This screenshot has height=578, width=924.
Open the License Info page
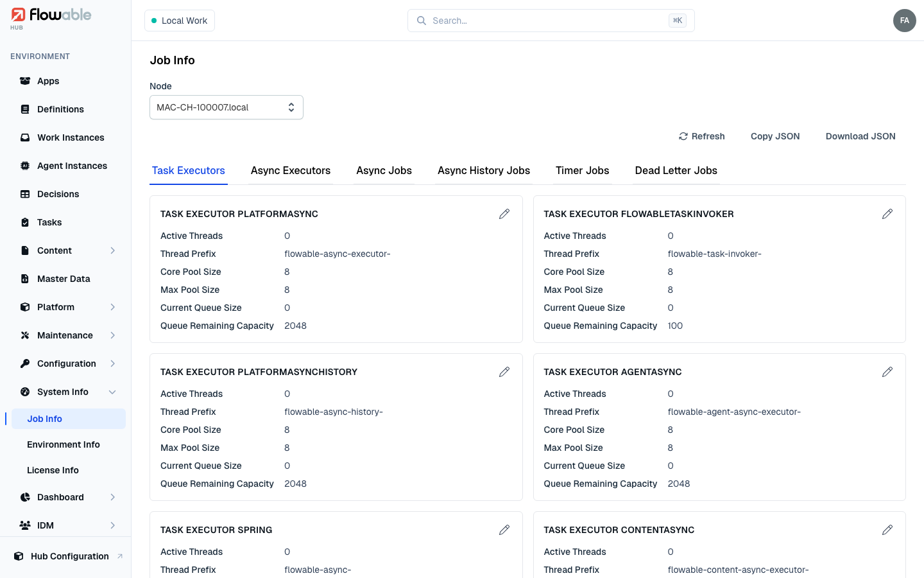click(x=53, y=470)
